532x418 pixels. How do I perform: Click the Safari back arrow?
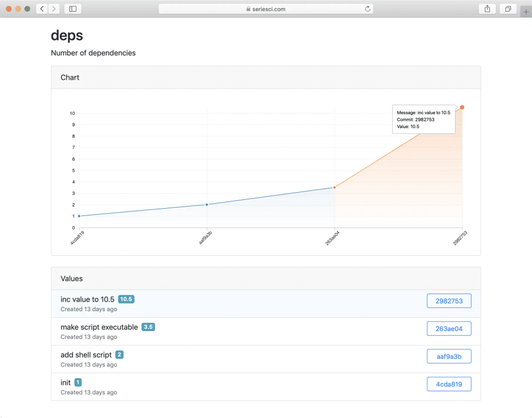click(x=42, y=9)
